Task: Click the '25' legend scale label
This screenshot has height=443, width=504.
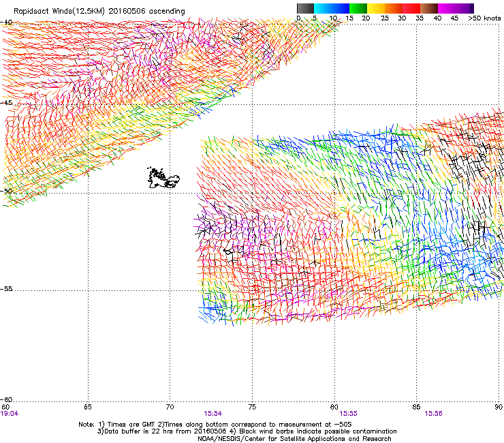Action: tap(385, 18)
